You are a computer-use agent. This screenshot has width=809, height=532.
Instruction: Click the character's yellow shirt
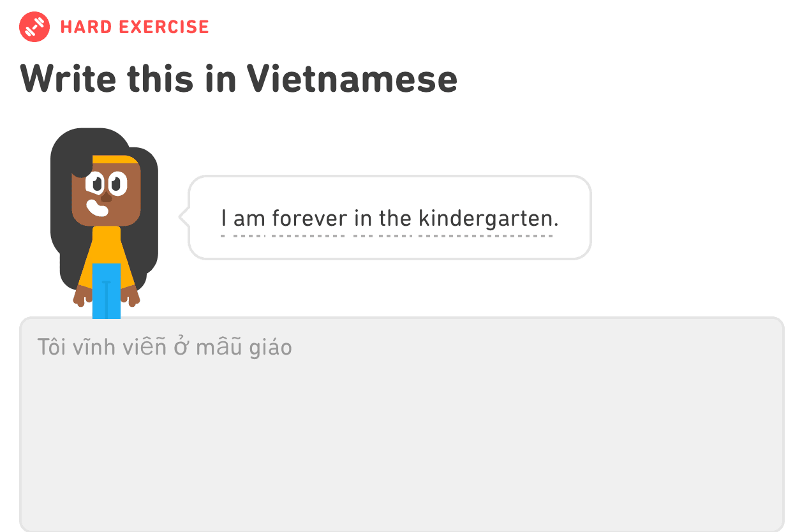107,246
